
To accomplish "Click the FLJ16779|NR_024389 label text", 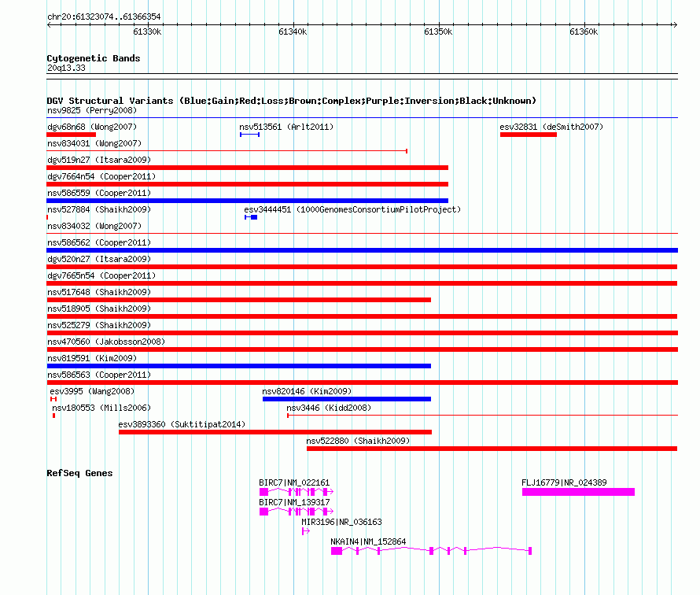I will (x=564, y=483).
